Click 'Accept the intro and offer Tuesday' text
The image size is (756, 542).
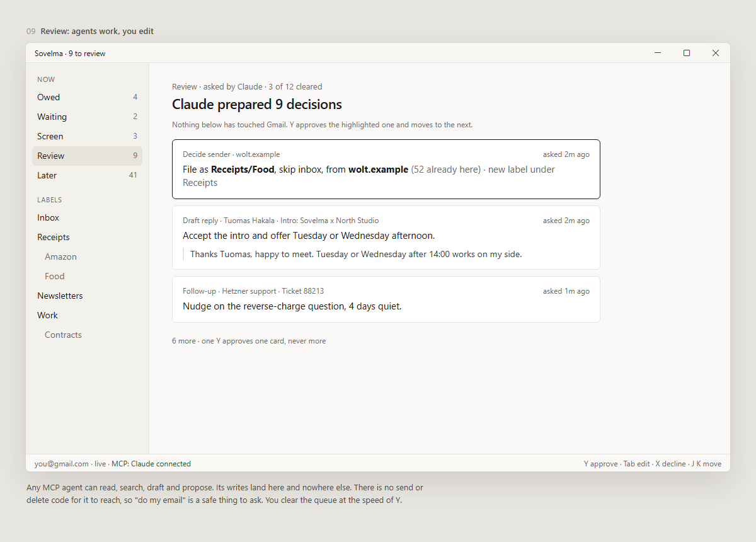pyautogui.click(x=309, y=236)
